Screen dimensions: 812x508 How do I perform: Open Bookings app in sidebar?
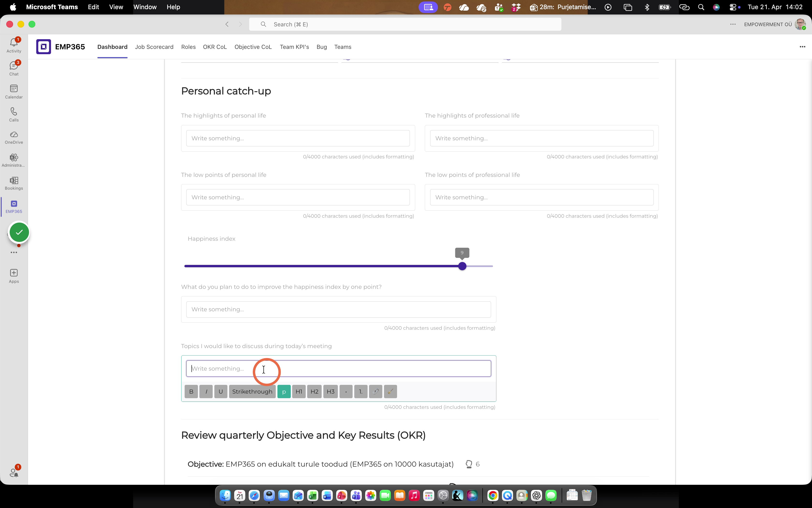(x=14, y=183)
